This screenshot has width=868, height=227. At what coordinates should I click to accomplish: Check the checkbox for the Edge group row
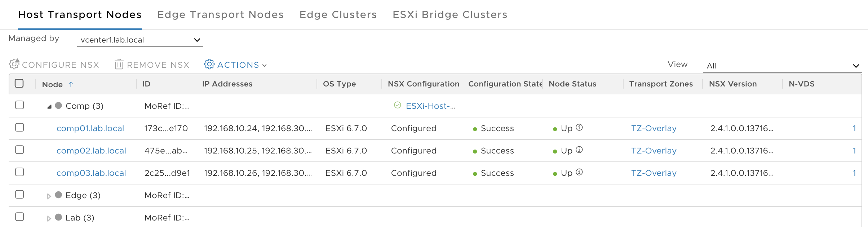19,195
